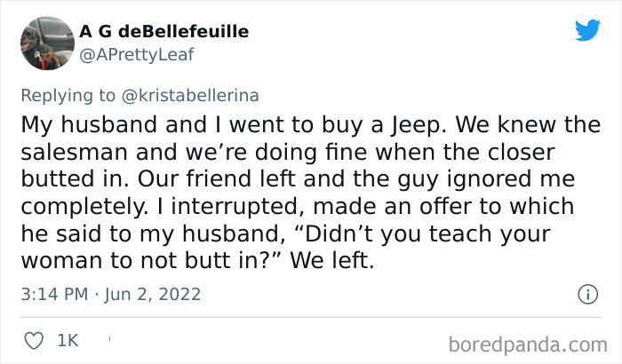The image size is (622, 364).
Task: Open the A G deBellefeuille display name
Action: pos(163,32)
